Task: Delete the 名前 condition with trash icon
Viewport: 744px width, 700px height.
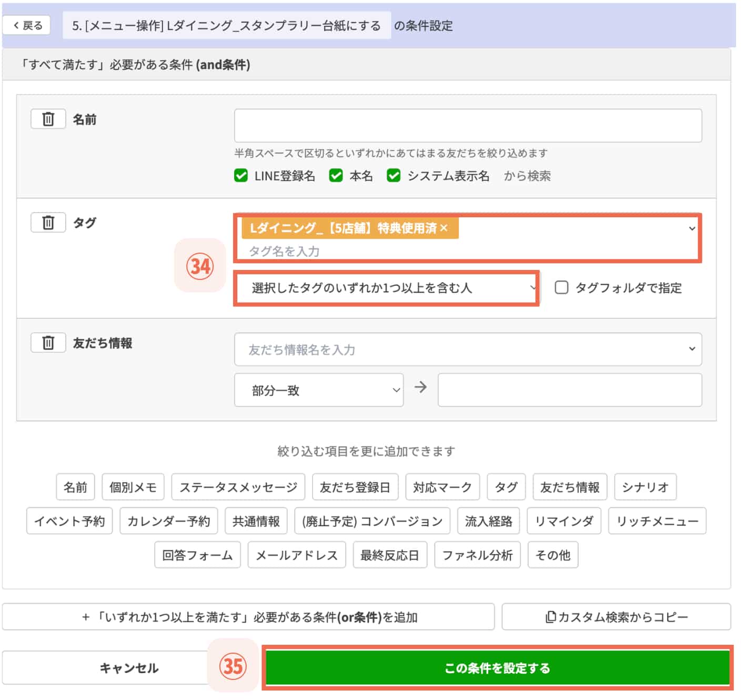Action: point(48,119)
